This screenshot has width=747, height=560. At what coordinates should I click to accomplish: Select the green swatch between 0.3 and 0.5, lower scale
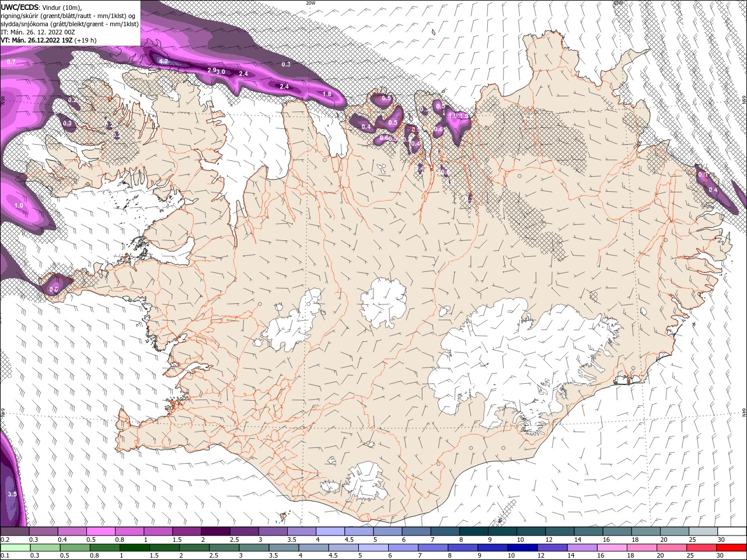tap(44, 548)
